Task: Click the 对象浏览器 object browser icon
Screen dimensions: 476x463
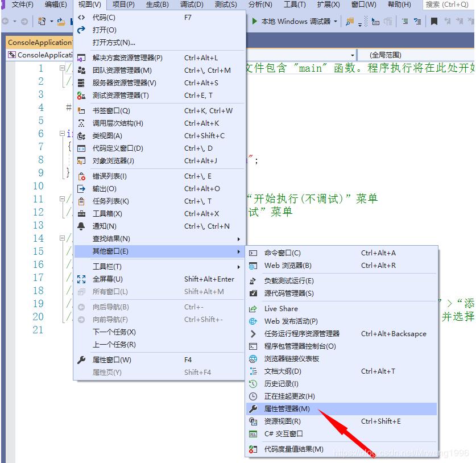Action: point(81,161)
